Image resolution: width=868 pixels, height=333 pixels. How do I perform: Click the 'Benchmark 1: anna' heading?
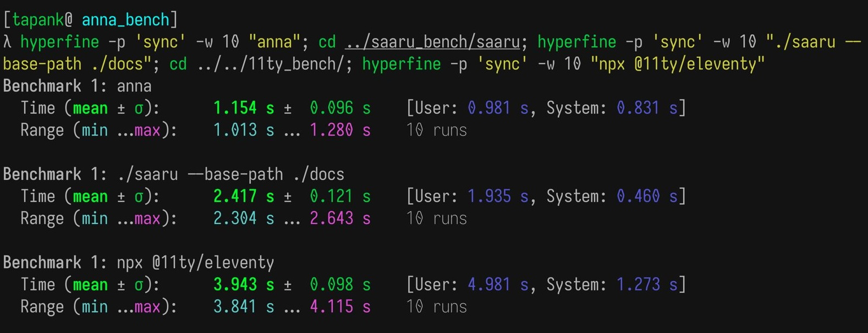(x=77, y=86)
